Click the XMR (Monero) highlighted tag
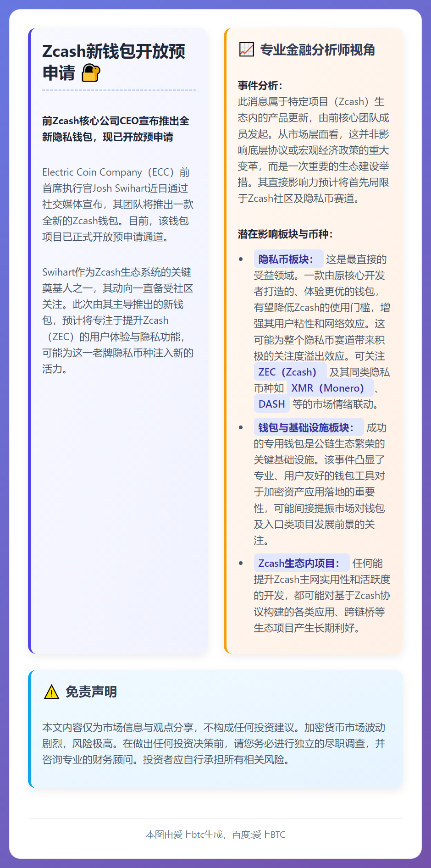The image size is (431, 868). pyautogui.click(x=330, y=388)
